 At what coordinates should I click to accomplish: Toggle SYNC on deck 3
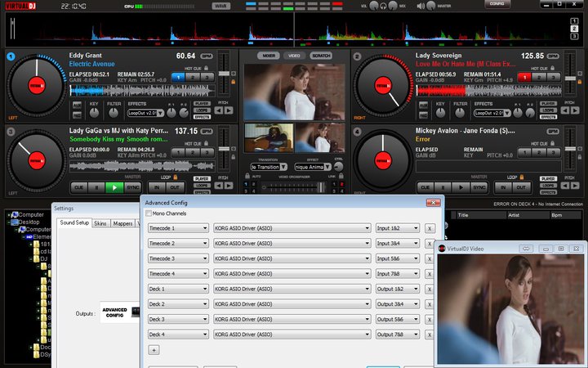[x=132, y=187]
